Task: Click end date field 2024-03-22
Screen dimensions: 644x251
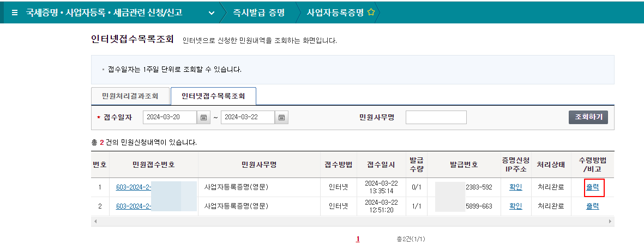Action: (x=248, y=117)
